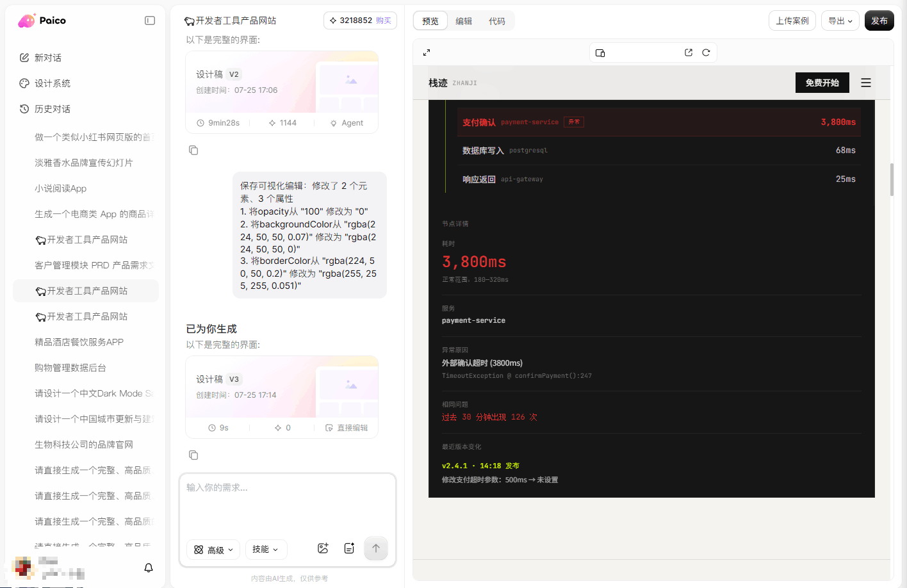Viewport: 907px width, 588px height.
Task: Click the preview vertical scrollbar
Action: coord(892,179)
